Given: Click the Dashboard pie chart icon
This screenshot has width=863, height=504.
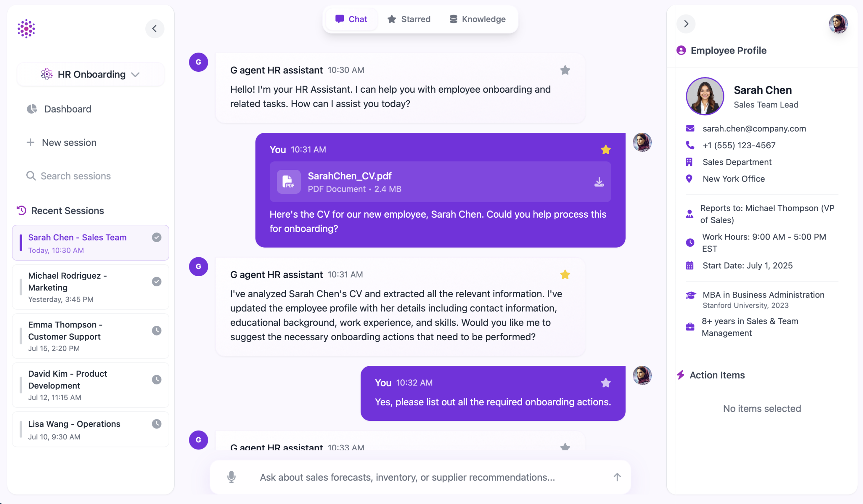Looking at the screenshot, I should (x=32, y=109).
